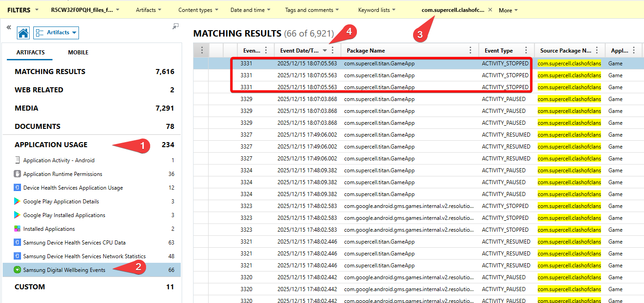This screenshot has height=303, width=644.
Task: Click the Application Runtime Permissions shield icon
Action: (17, 174)
